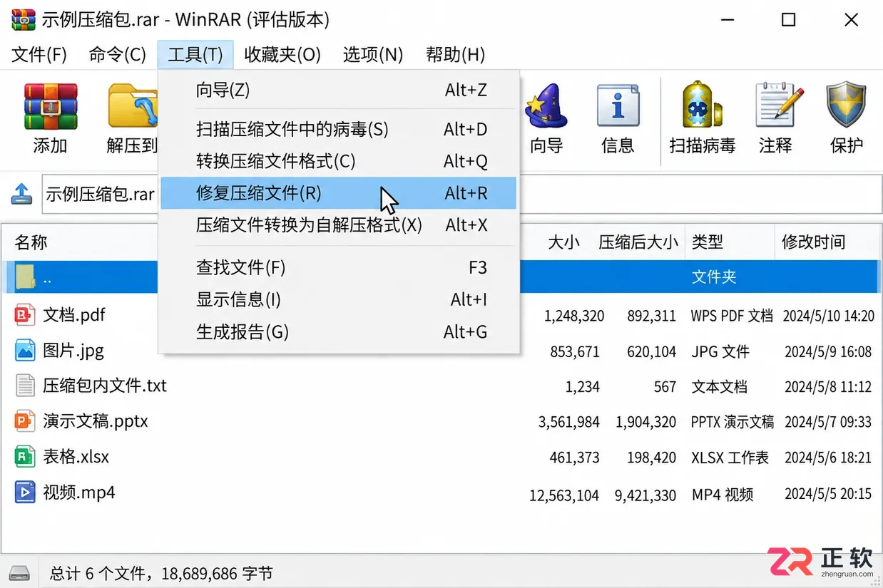Screen dimensions: 883x588
Task: Click the spreadsheet icon of 表格.xlsx
Action: [x=25, y=456]
